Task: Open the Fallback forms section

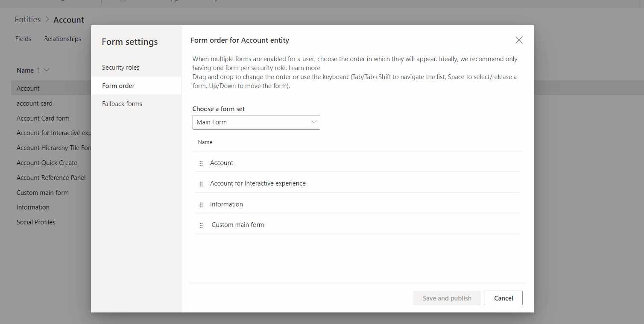Action: 122,103
